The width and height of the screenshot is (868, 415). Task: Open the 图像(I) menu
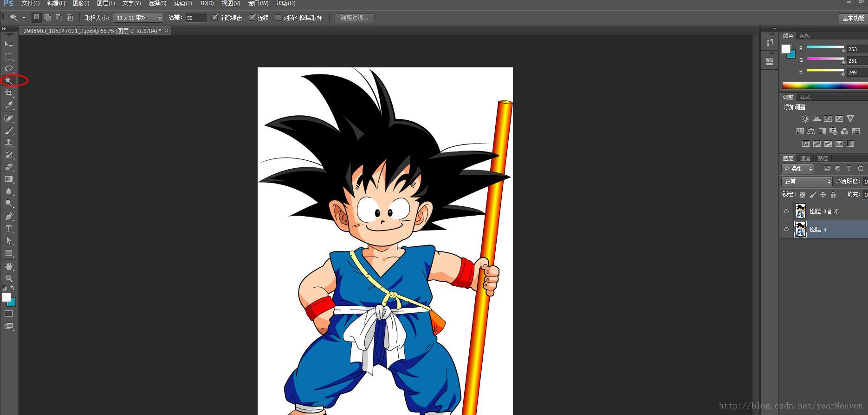[x=81, y=3]
